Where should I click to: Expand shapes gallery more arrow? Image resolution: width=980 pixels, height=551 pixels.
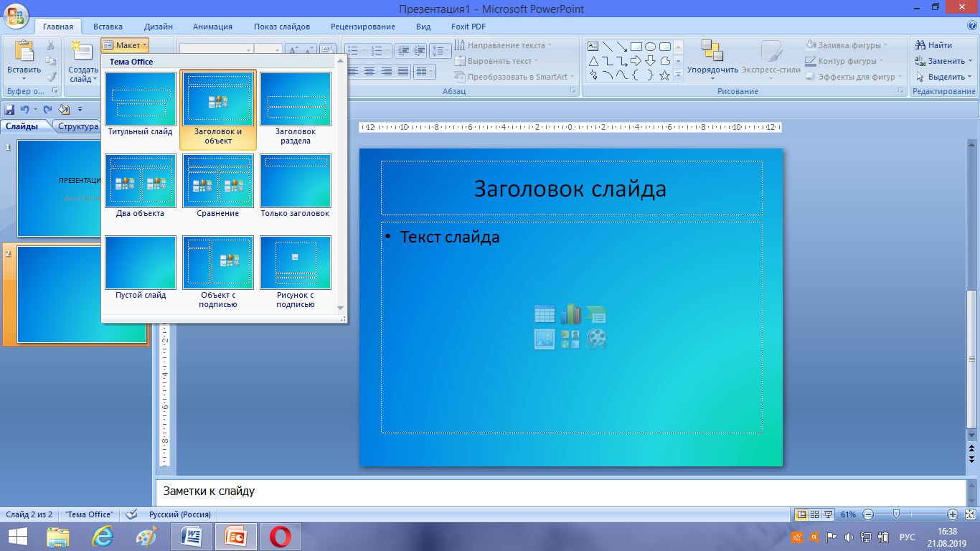coord(679,75)
